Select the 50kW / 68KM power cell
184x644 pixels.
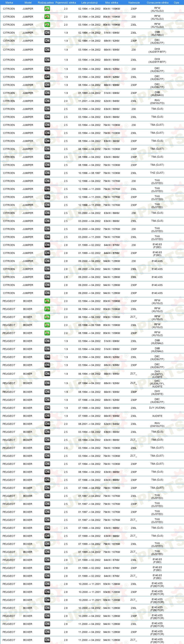tap(112, 408)
